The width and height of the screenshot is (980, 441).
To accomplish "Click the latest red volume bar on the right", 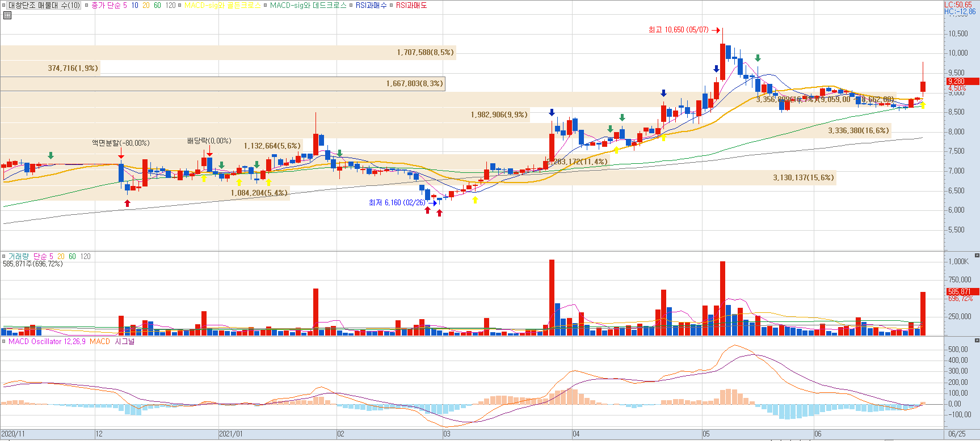I will pos(923,313).
